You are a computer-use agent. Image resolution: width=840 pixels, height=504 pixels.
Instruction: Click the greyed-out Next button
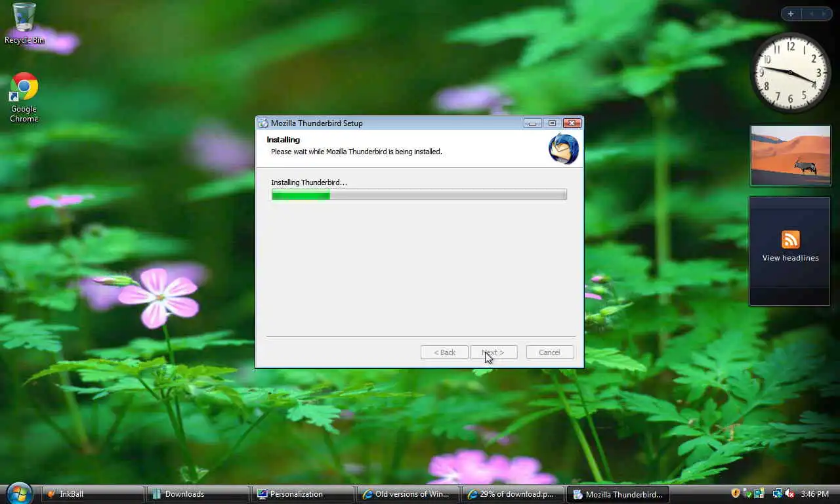pos(493,352)
